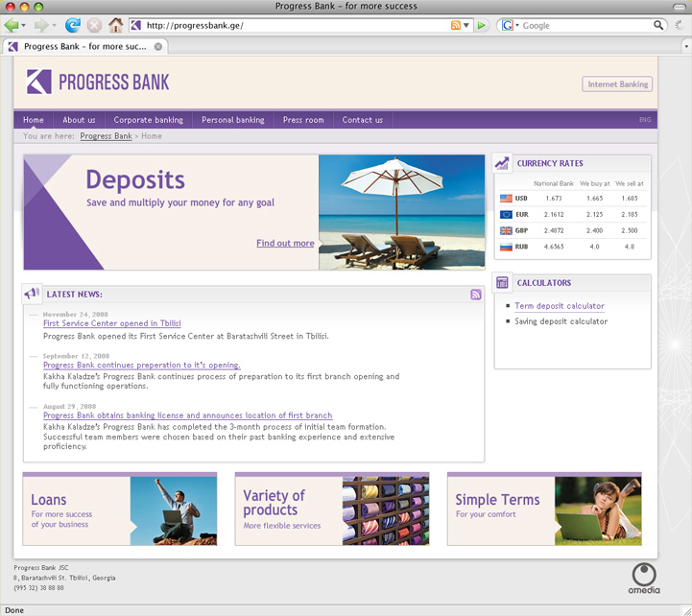
Task: Click the site favicon in address bar
Action: click(x=136, y=26)
